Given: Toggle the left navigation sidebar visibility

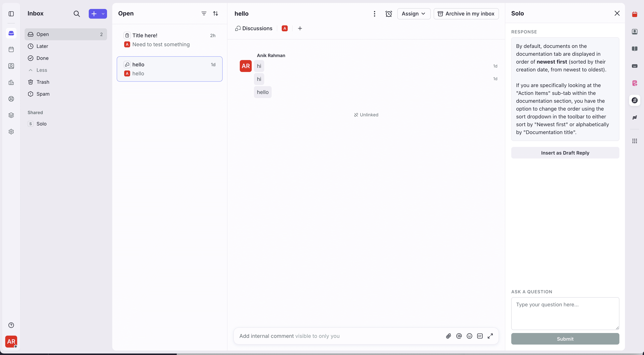Looking at the screenshot, I should pos(11,14).
